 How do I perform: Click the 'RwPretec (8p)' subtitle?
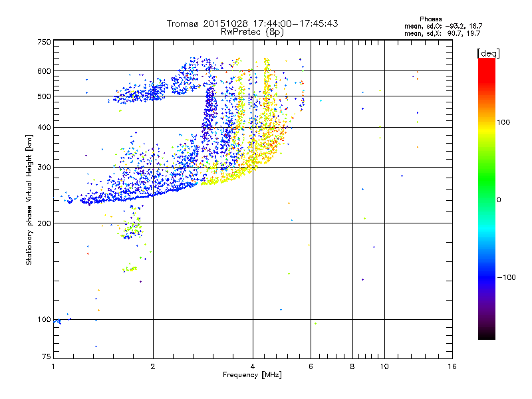[252, 32]
